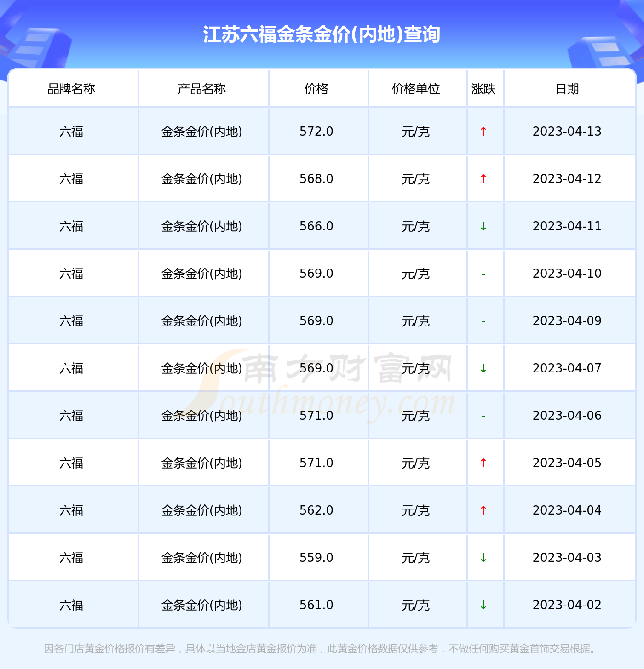Click the red up arrow for 2023-04-05
The height and width of the screenshot is (669, 644).
[x=483, y=463]
